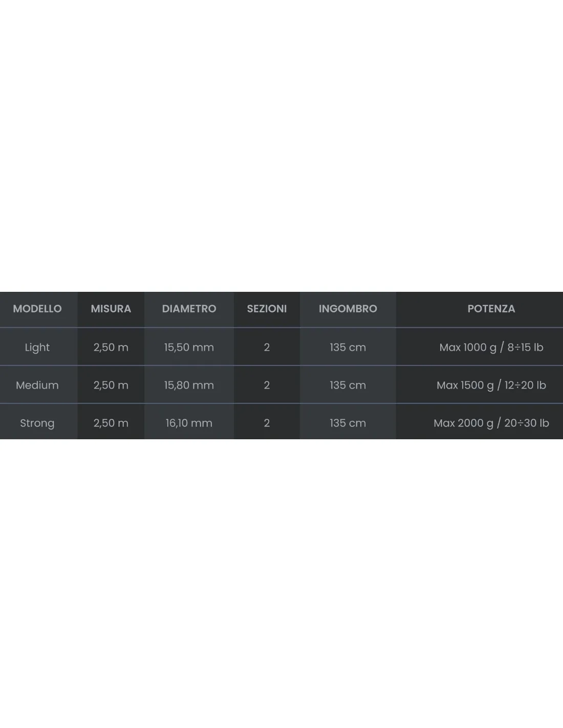Click the Strong model cell
Screen dimensions: 563x728
(x=37, y=423)
